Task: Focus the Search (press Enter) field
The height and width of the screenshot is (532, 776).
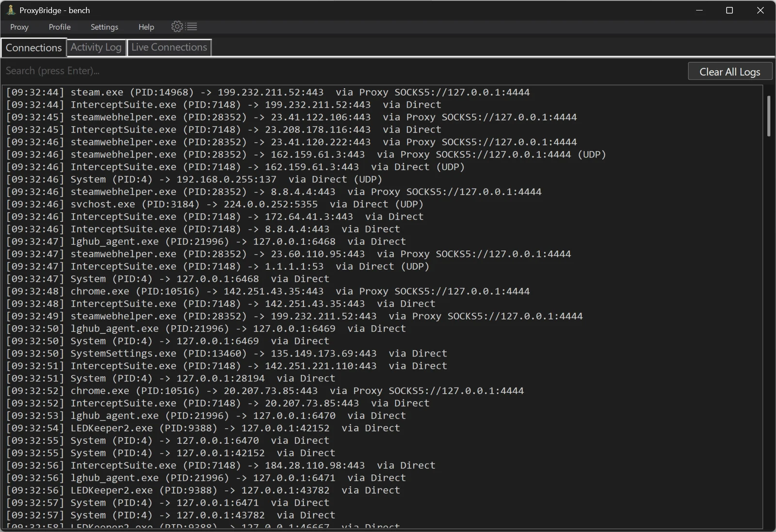Action: click(343, 71)
